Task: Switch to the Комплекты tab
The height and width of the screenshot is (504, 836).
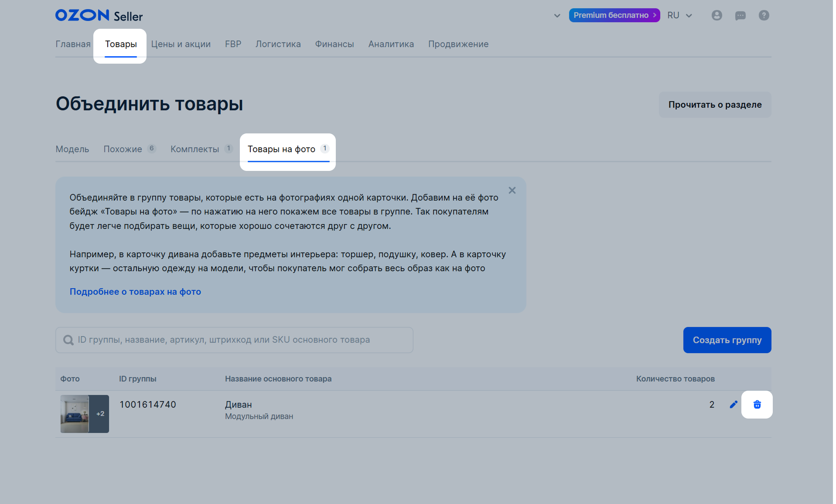Action: coord(201,149)
